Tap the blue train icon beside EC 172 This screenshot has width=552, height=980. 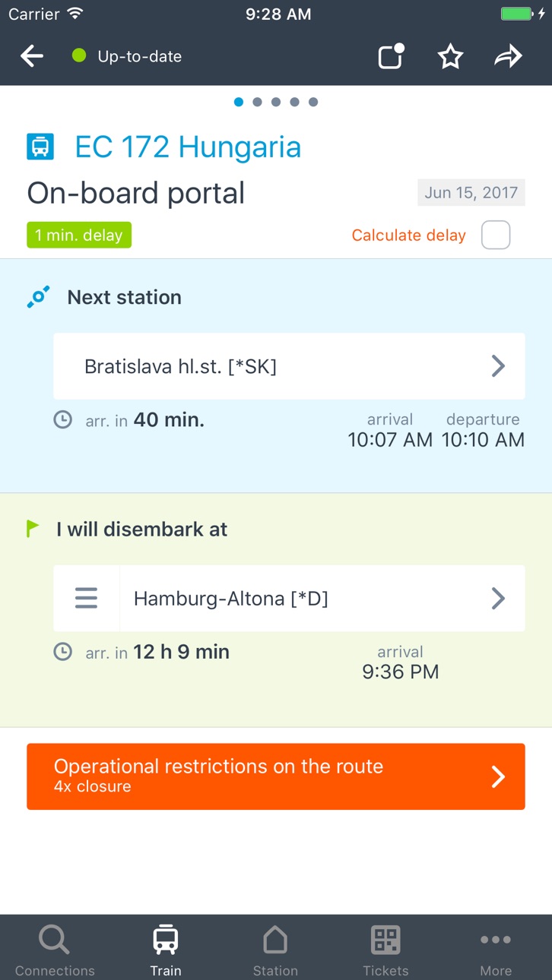coord(40,147)
